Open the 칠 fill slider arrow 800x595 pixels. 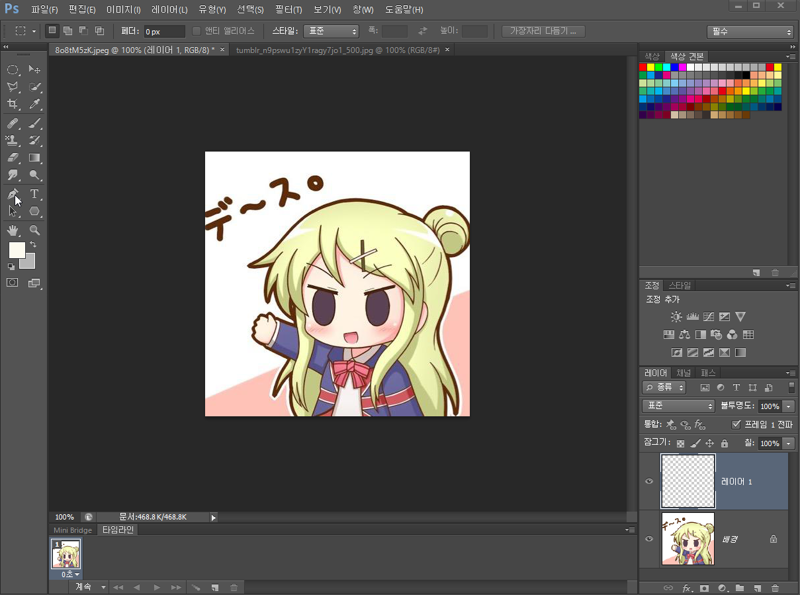click(789, 443)
